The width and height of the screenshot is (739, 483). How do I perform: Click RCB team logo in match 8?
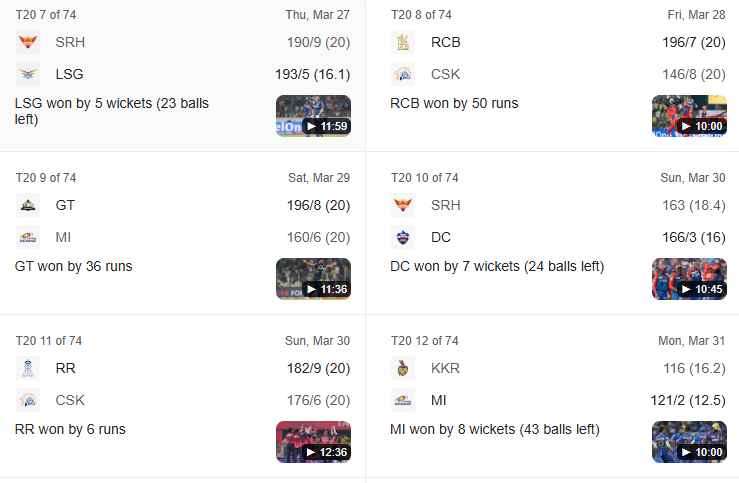[x=403, y=42]
